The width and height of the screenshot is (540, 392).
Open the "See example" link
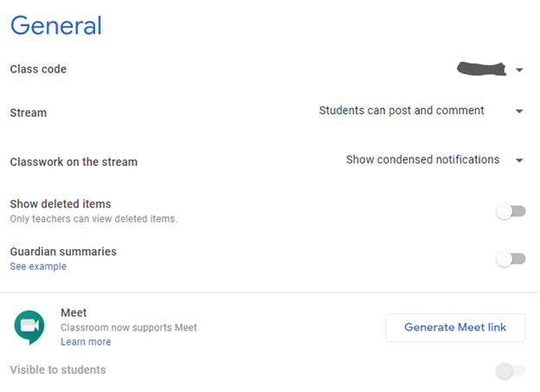38,267
